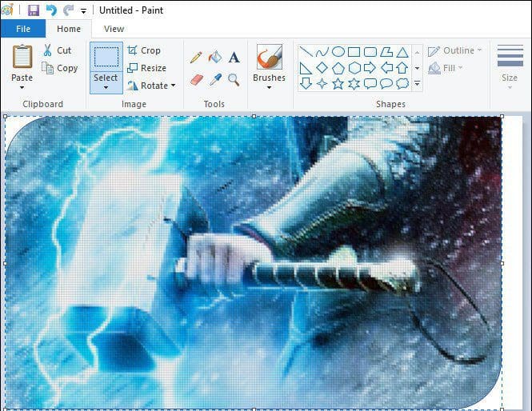
Task: Click the left-middle selection resize handle
Action: coord(5,263)
